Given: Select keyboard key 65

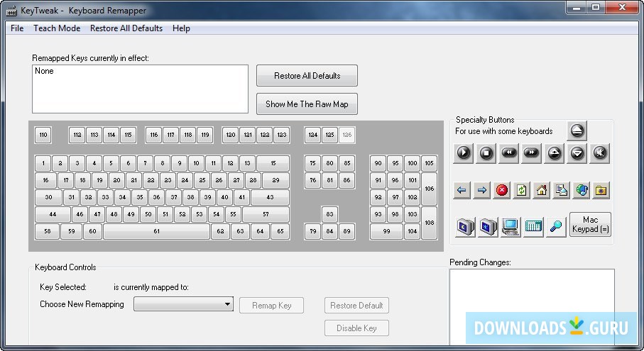Looking at the screenshot, I should point(280,231).
